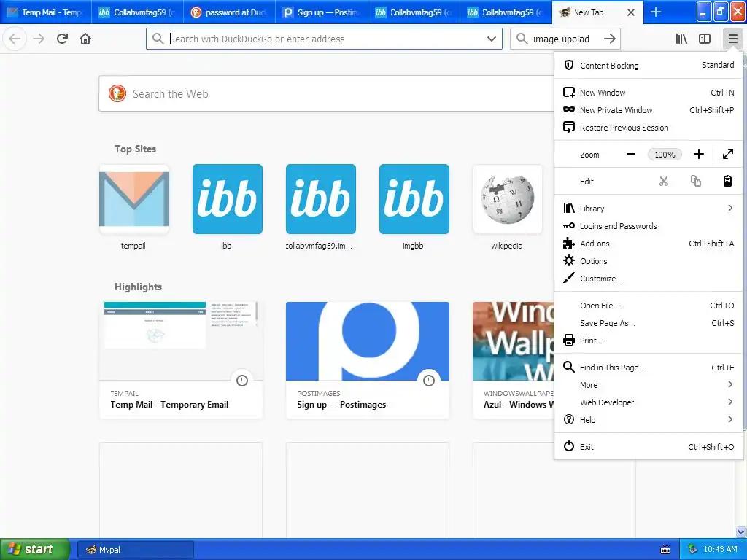The image size is (747, 560).
Task: Click the back navigation arrow
Action: pos(15,39)
